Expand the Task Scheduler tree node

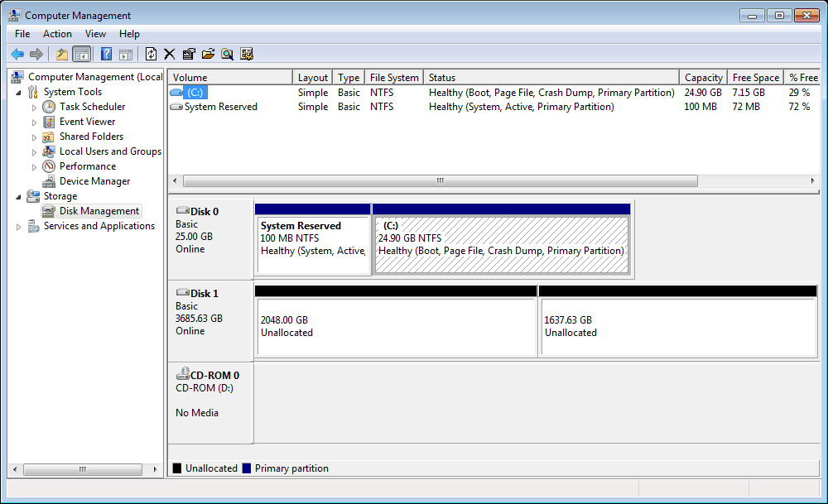[x=34, y=108]
